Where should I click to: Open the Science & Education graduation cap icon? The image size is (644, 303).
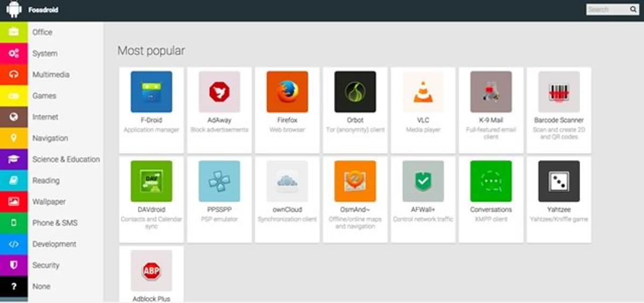[14, 159]
